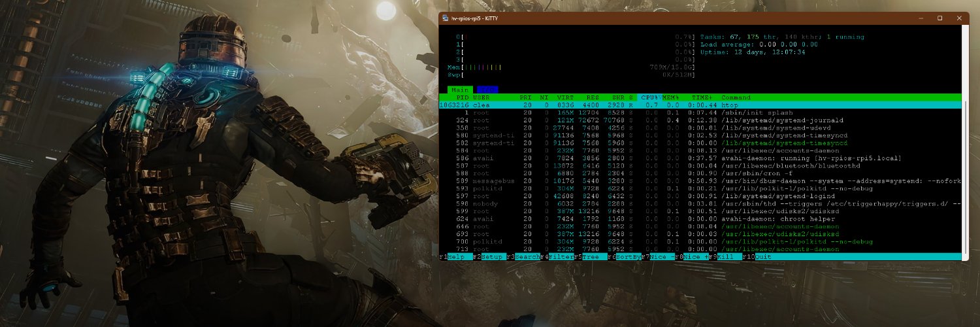Click the Swp usage meter bar
Viewport: 980px width, 327px height.
click(x=571, y=75)
